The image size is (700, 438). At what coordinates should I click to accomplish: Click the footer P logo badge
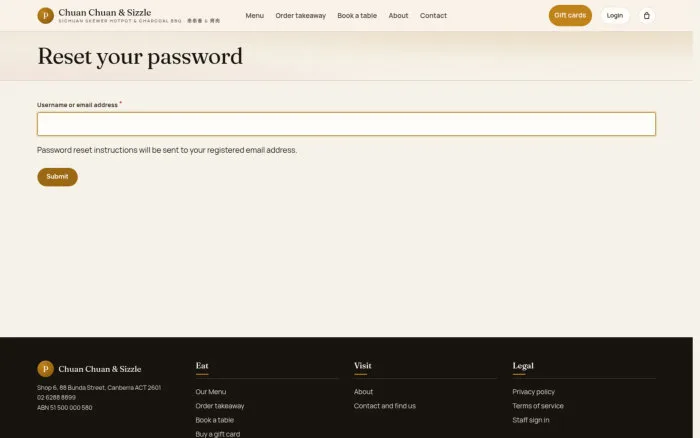point(46,369)
